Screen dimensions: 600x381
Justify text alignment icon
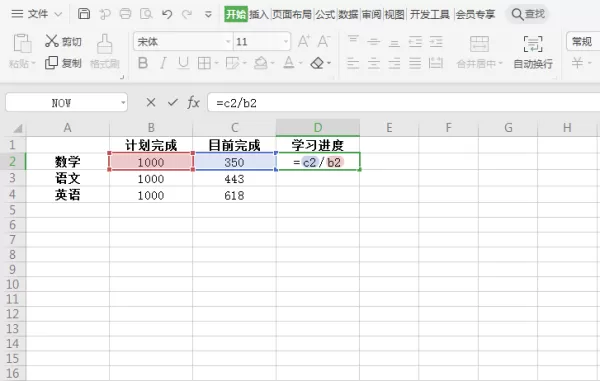click(x=415, y=63)
